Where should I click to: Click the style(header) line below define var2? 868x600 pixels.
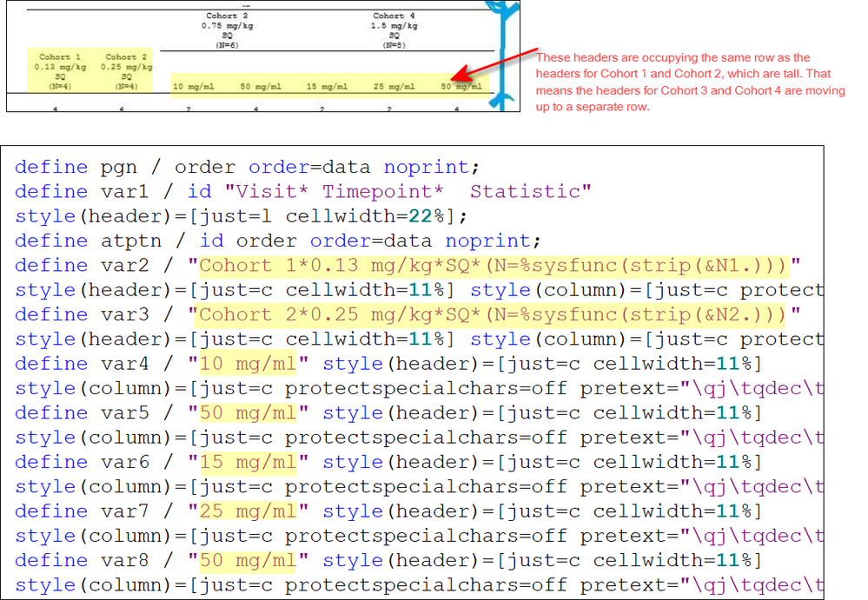[419, 290]
